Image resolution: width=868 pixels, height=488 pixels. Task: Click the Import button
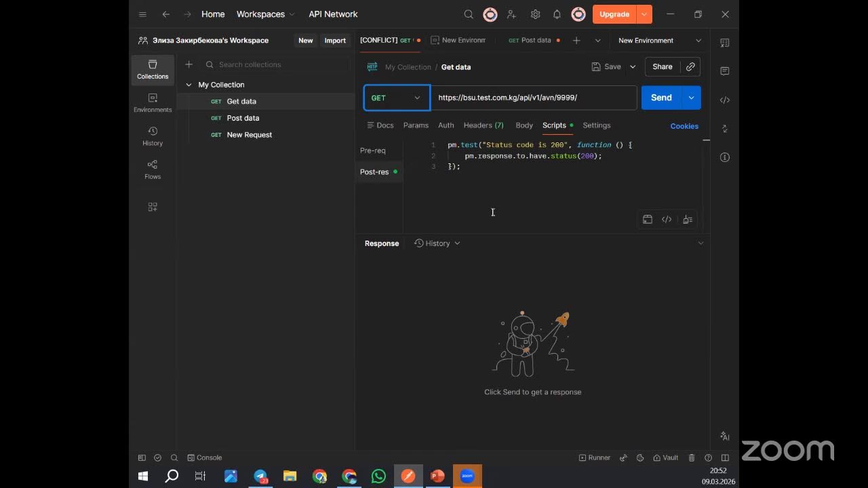[335, 41]
